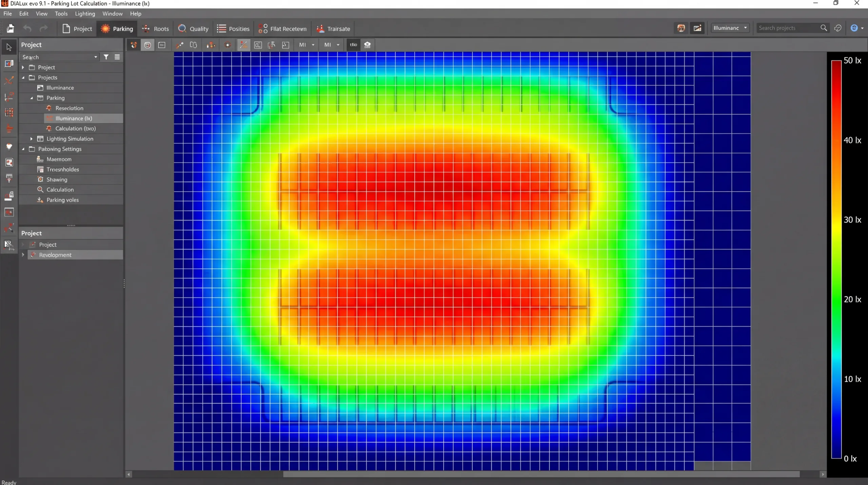Open the first MI dropdown arrow
This screenshot has height=485, width=868.
coord(313,45)
